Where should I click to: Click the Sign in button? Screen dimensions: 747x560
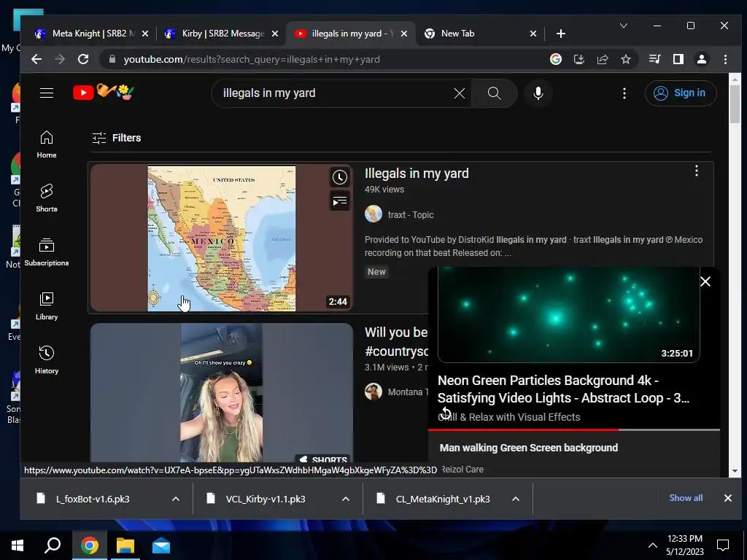point(681,93)
